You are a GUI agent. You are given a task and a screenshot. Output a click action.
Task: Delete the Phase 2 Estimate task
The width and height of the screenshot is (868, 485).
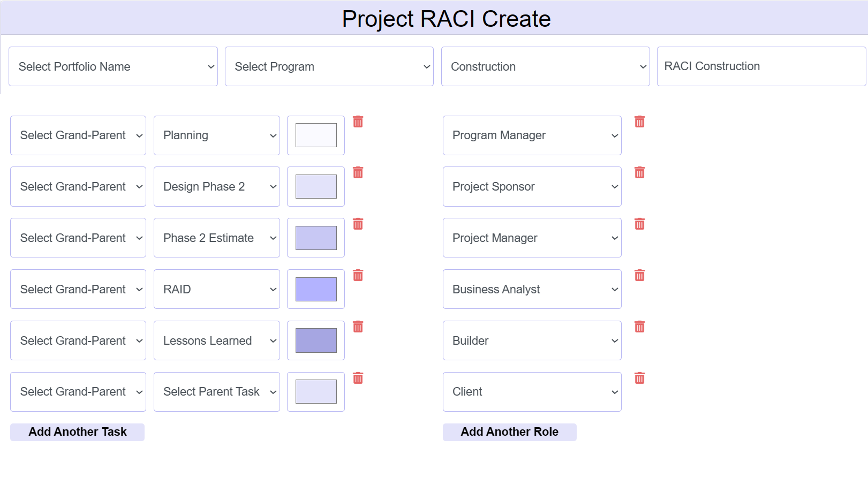(x=358, y=224)
